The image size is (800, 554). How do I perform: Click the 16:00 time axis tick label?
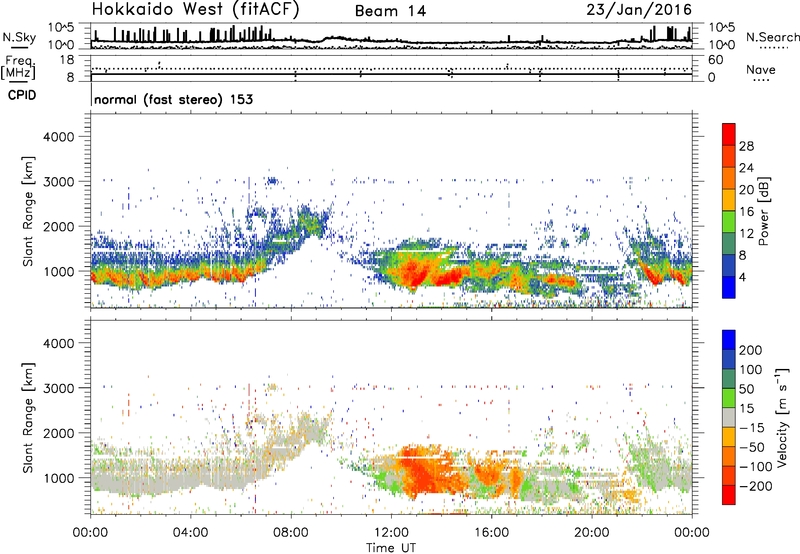pos(491,533)
